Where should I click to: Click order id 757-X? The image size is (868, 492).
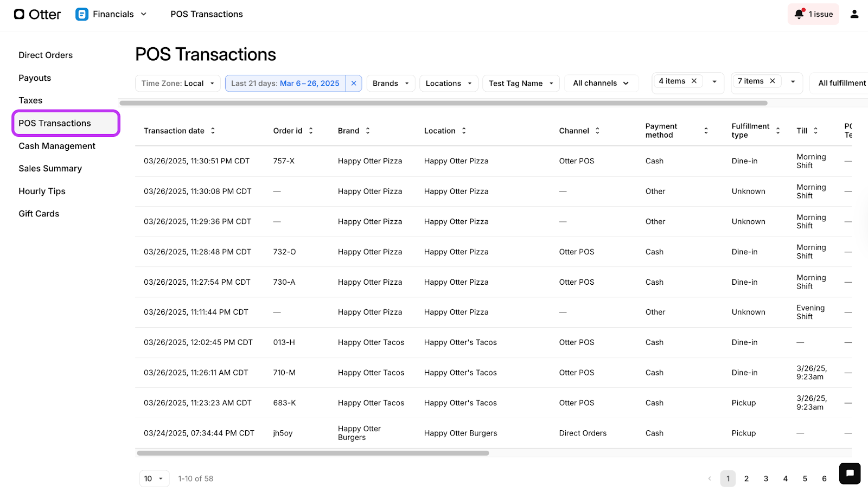click(x=284, y=161)
